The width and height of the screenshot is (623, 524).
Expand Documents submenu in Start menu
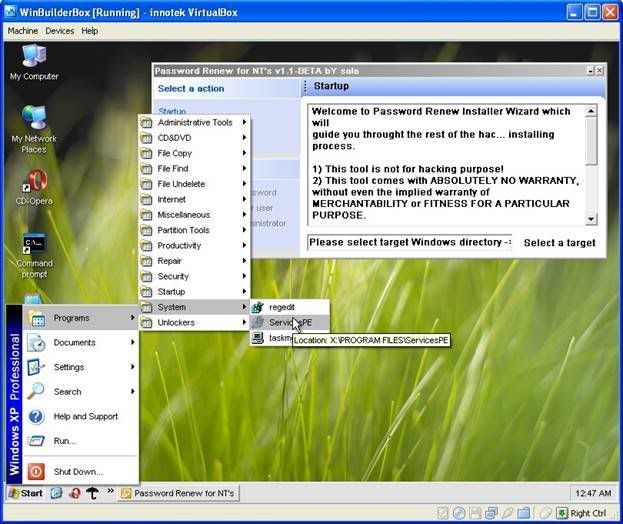81,342
